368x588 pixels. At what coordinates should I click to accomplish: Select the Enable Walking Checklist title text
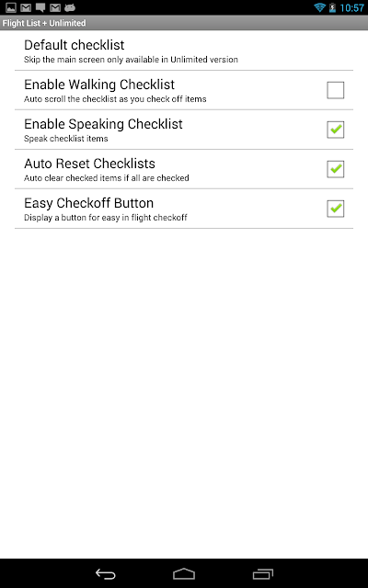(99, 85)
